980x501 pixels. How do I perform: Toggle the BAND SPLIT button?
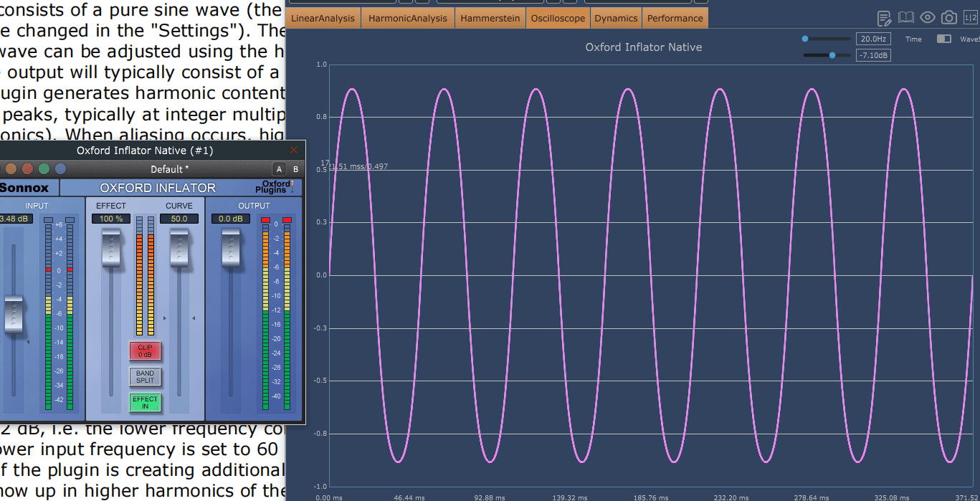[145, 376]
